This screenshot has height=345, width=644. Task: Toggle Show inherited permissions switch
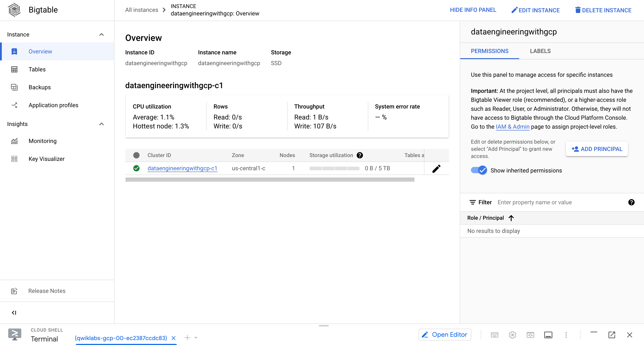[479, 170]
